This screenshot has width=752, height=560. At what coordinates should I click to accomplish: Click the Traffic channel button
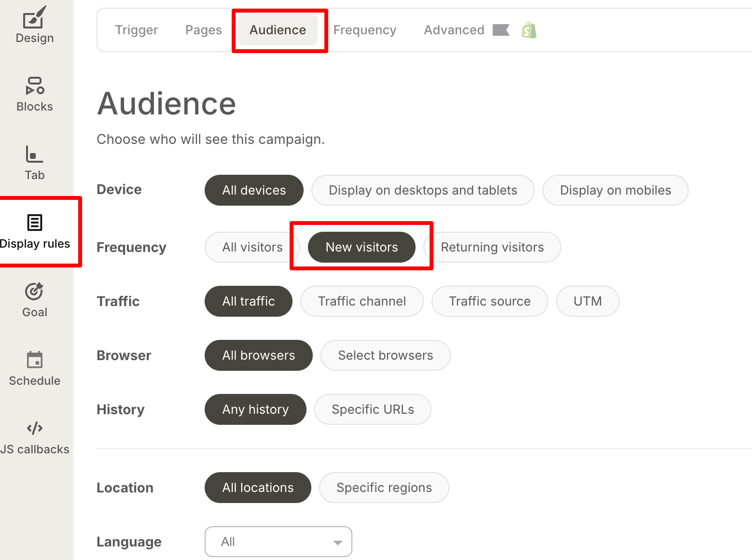coord(362,301)
